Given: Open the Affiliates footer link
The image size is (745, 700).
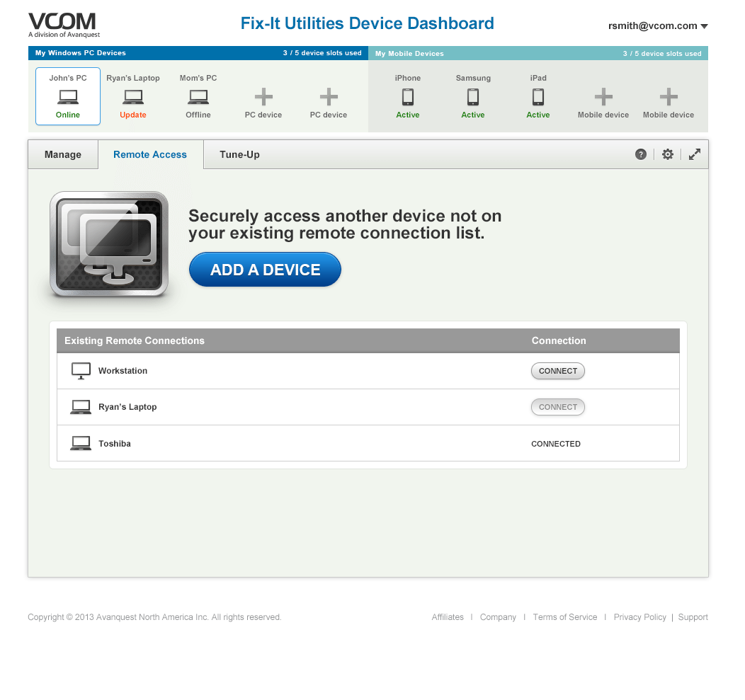Looking at the screenshot, I should (x=448, y=617).
